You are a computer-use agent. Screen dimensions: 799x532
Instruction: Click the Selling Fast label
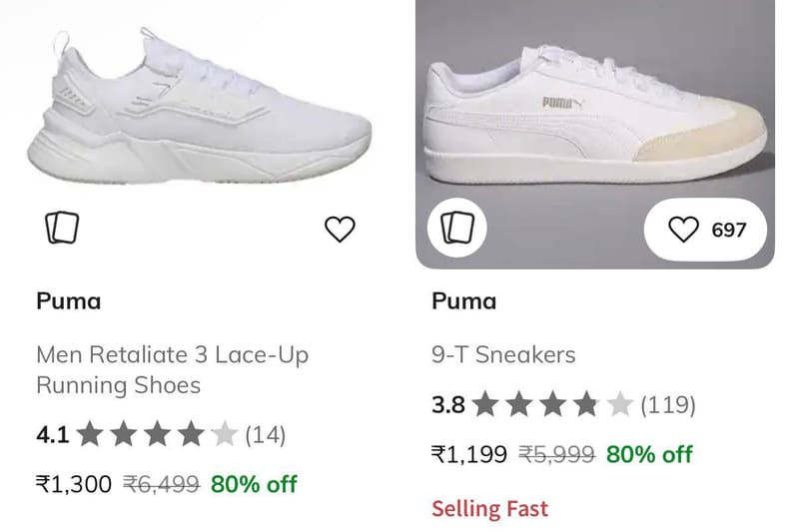(489, 509)
